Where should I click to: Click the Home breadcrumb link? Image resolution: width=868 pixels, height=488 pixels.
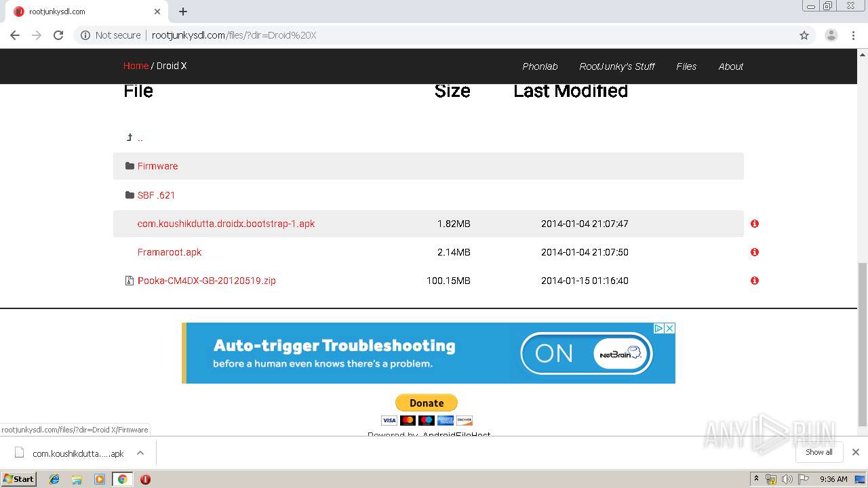(136, 66)
